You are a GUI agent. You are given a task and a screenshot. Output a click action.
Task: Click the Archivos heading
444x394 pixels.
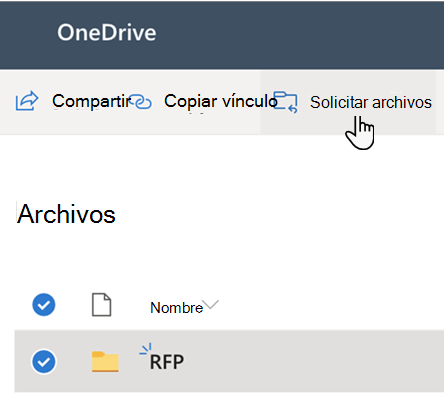[x=66, y=214]
